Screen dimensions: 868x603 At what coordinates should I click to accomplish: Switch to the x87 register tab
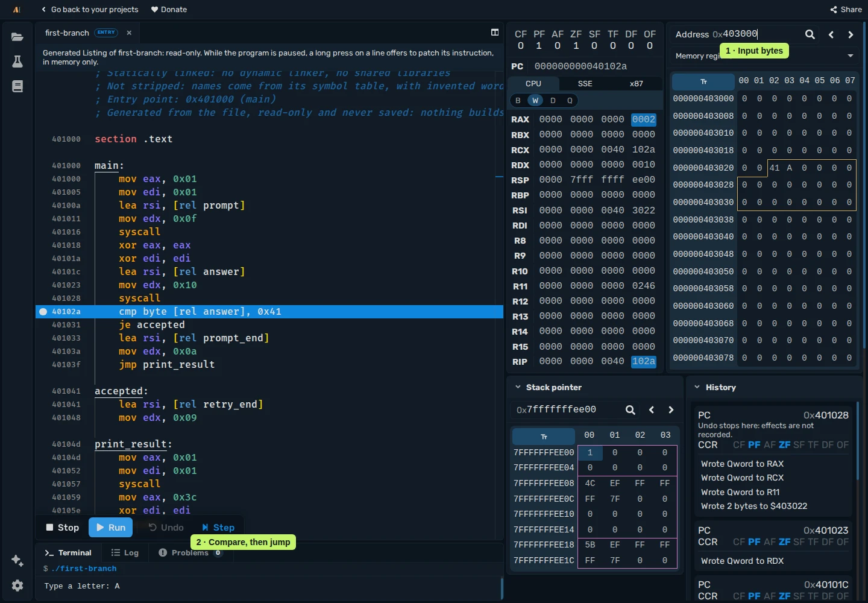(x=637, y=84)
